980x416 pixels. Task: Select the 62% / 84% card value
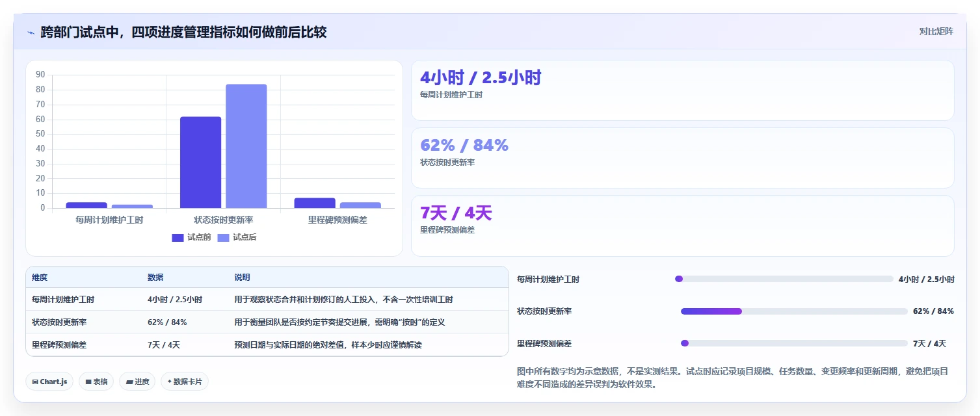point(464,145)
